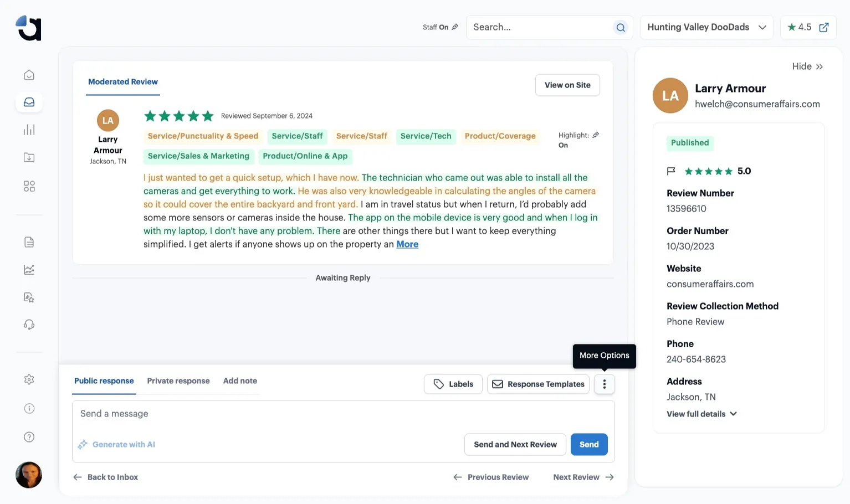The width and height of the screenshot is (850, 504).
Task: Open the bar chart analytics sidebar icon
Action: tap(29, 130)
